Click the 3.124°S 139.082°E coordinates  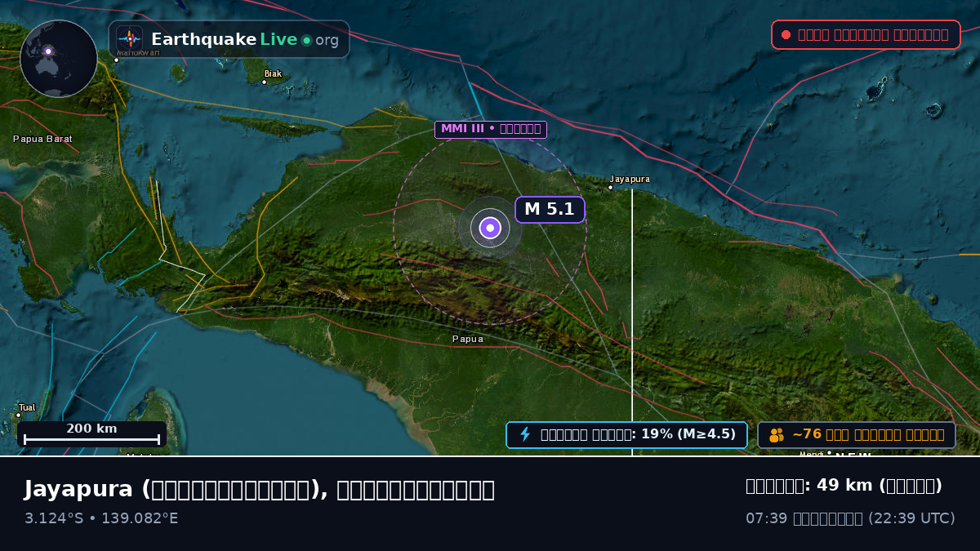pyautogui.click(x=101, y=518)
